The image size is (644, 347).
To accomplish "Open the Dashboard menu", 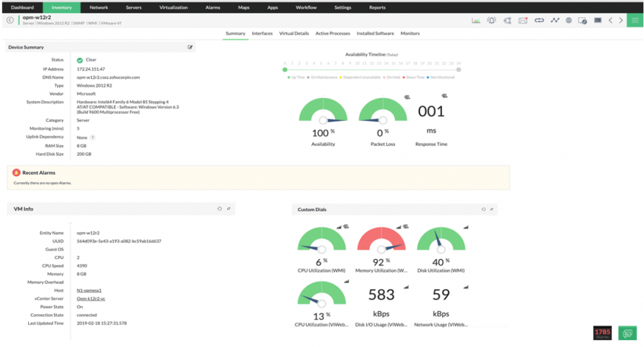I will point(22,8).
